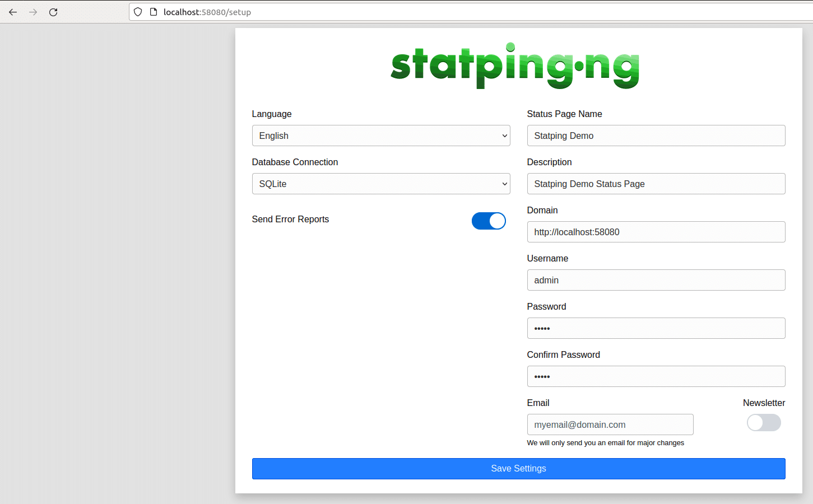Select the Domain input field
Screen dimensions: 813x504
(656, 232)
